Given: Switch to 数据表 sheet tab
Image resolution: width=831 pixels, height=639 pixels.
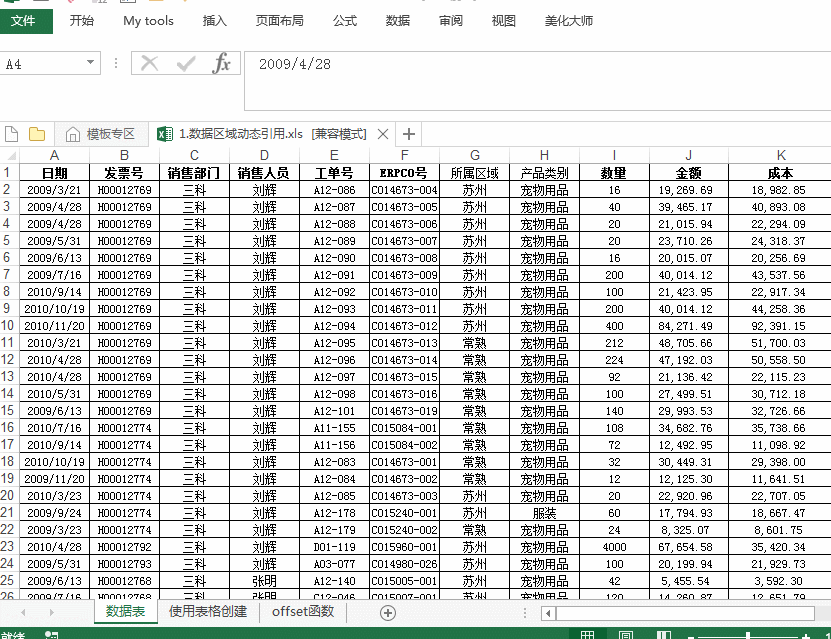Looking at the screenshot, I should [126, 611].
